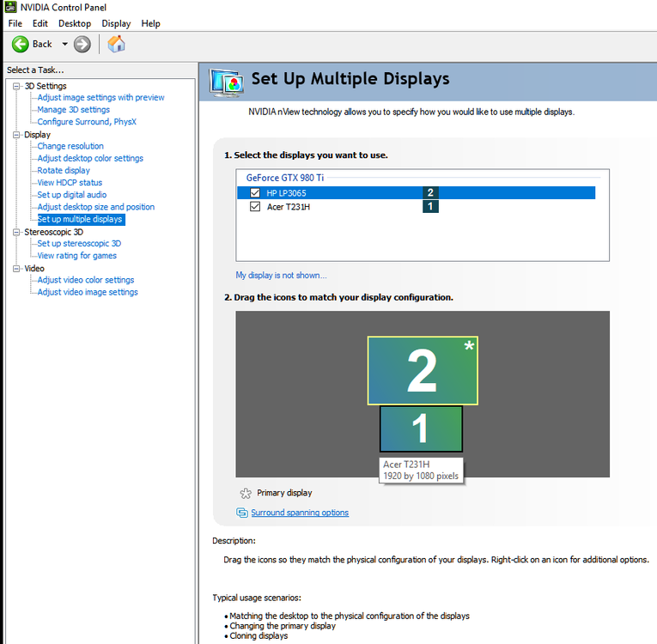The height and width of the screenshot is (644, 657).
Task: Open Configure Surround, PhysX
Action: [x=87, y=122]
